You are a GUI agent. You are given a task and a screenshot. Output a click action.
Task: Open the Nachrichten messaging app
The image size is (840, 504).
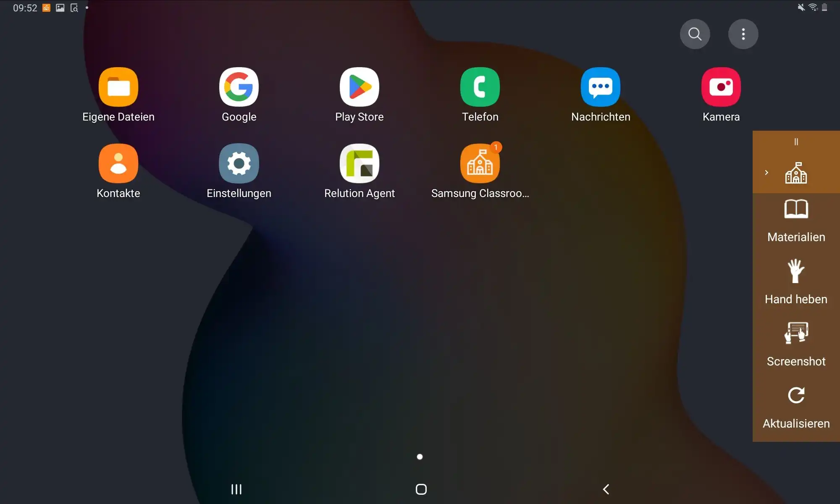click(601, 87)
